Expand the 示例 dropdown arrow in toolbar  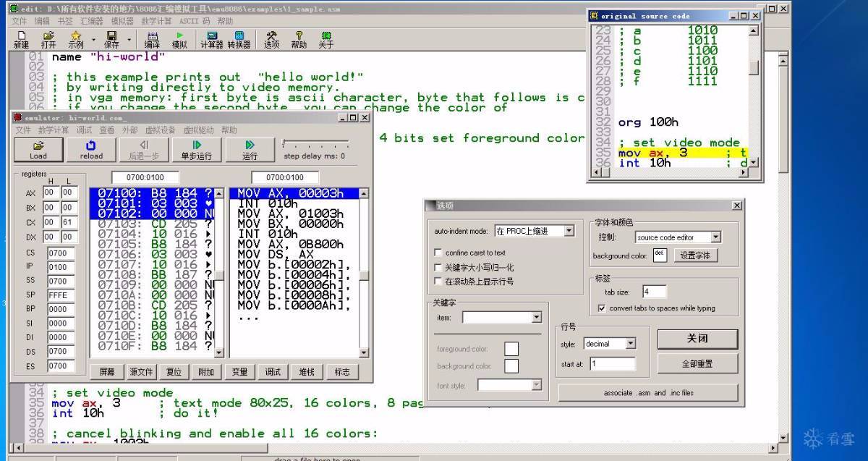pos(93,38)
